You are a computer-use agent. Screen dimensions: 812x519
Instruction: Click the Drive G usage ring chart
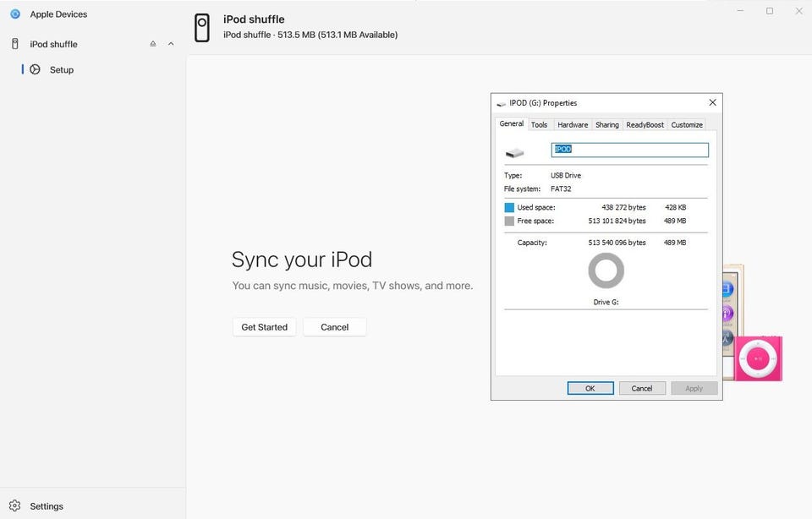pos(606,270)
